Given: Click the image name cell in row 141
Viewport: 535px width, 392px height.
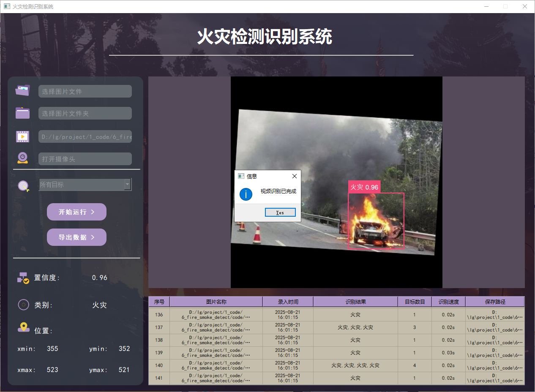Looking at the screenshot, I should (x=216, y=378).
